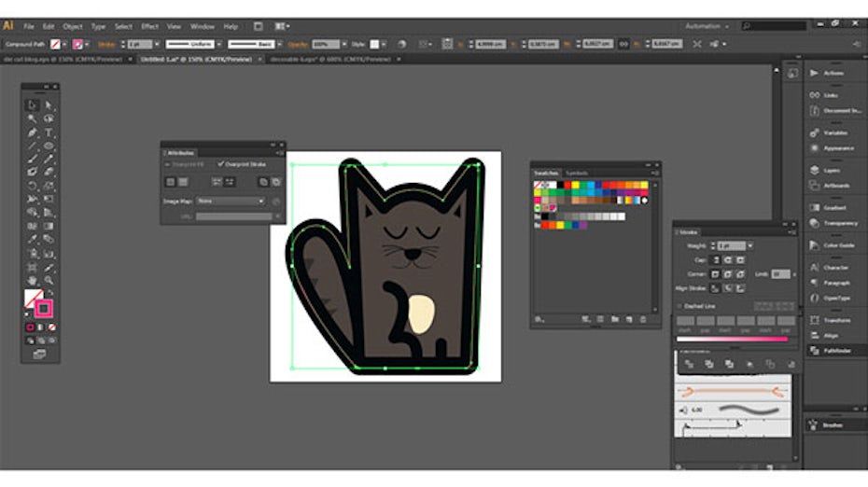Open the Object menu
The width and height of the screenshot is (868, 487).
pos(73,26)
